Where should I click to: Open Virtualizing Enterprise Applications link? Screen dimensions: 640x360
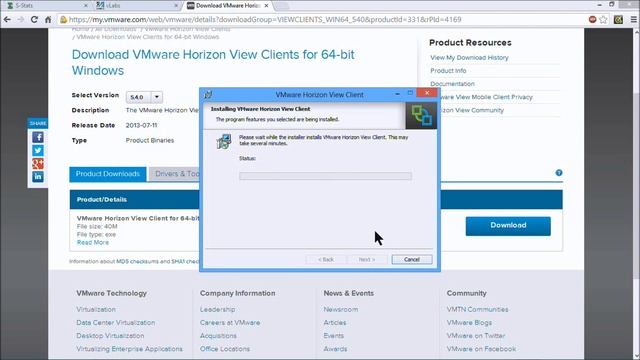click(129, 349)
